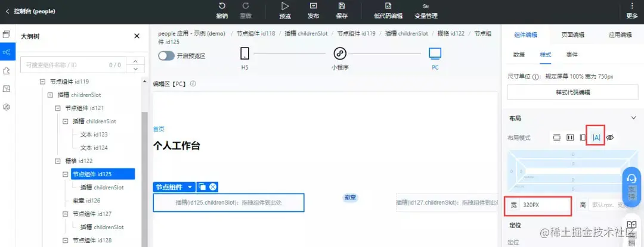Select the block layout mode icon
The image size is (644, 247).
click(556, 137)
